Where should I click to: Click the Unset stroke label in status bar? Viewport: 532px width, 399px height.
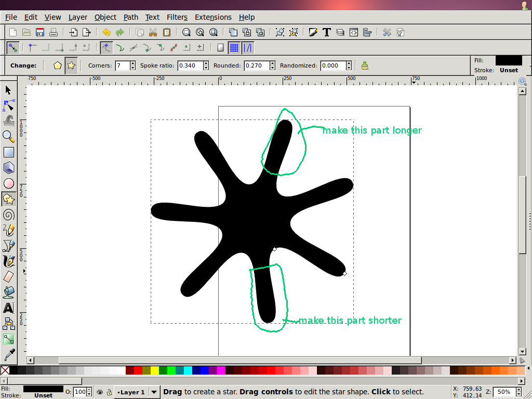coord(43,395)
